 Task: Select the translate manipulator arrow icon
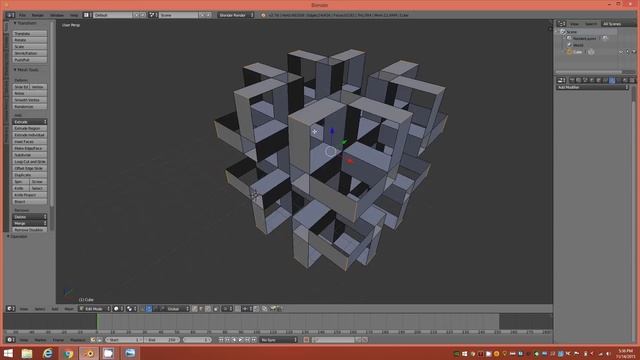pos(149,309)
